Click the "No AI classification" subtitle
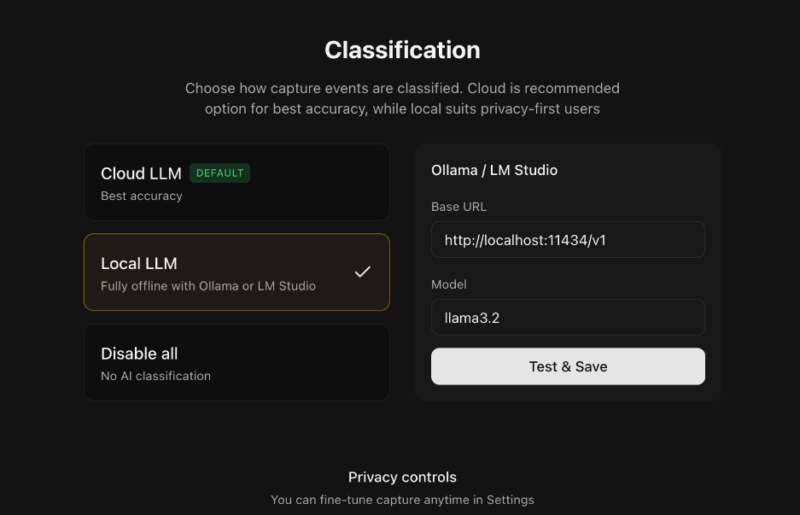The width and height of the screenshot is (800, 515). click(155, 376)
